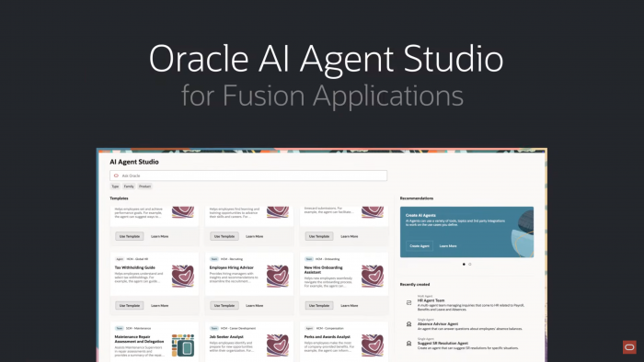Click SCM - Maintenance category label
The image size is (644, 362).
point(138,328)
